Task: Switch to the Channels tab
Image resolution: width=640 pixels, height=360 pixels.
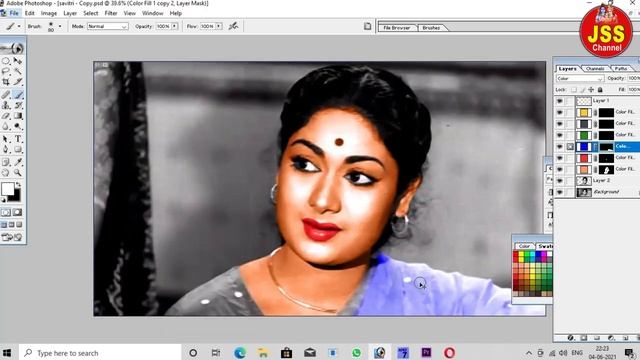Action: pyautogui.click(x=595, y=69)
